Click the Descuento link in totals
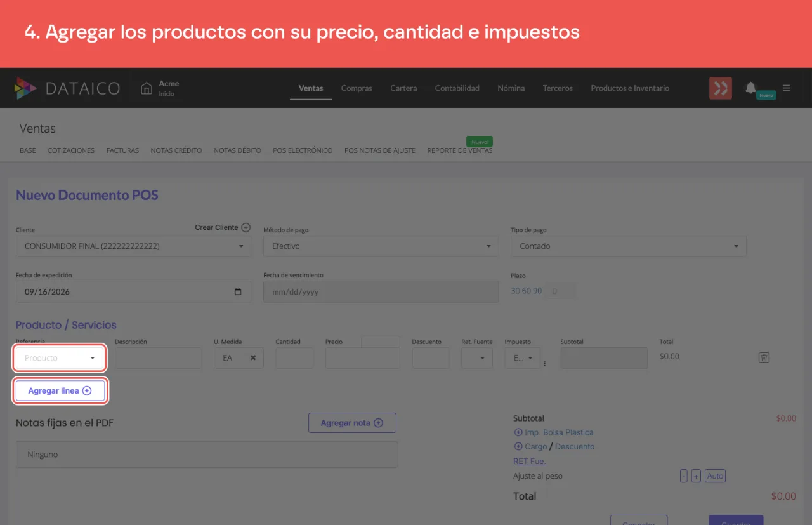This screenshot has height=525, width=812. [575, 446]
